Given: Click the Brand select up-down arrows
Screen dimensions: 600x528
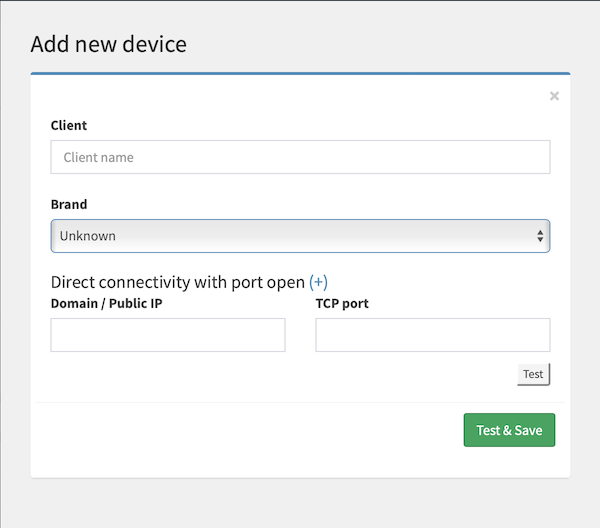Looking at the screenshot, I should click(x=540, y=236).
